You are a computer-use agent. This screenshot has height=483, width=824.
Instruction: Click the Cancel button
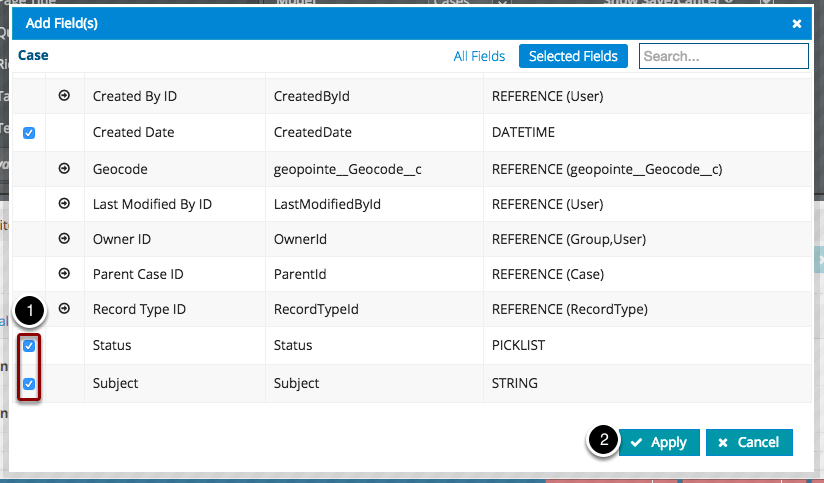click(x=749, y=442)
